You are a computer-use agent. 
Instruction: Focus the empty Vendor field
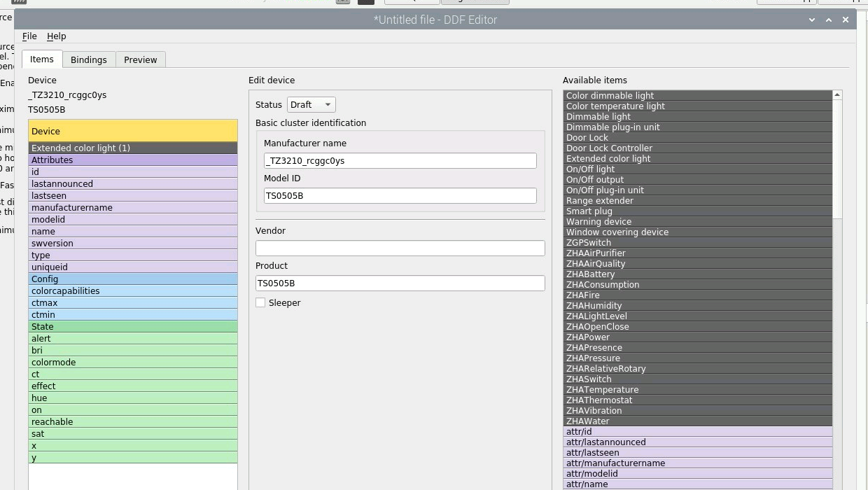point(400,248)
